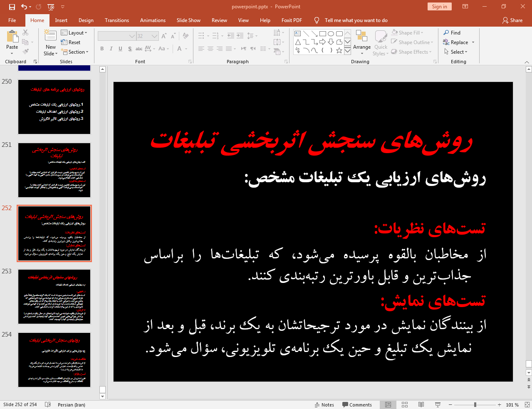Toggle Align Right paragraph
This screenshot has width=532, height=409.
(220, 49)
